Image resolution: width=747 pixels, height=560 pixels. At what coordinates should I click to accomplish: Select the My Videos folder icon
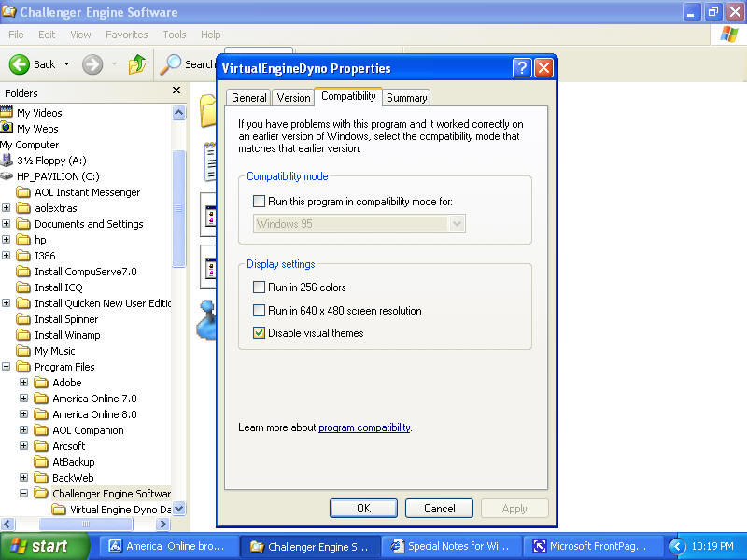click(7, 112)
